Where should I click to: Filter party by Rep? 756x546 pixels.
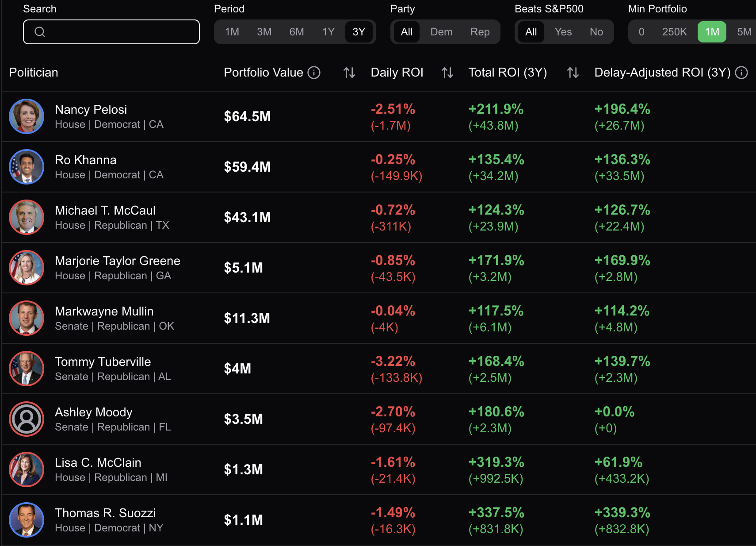coord(480,32)
